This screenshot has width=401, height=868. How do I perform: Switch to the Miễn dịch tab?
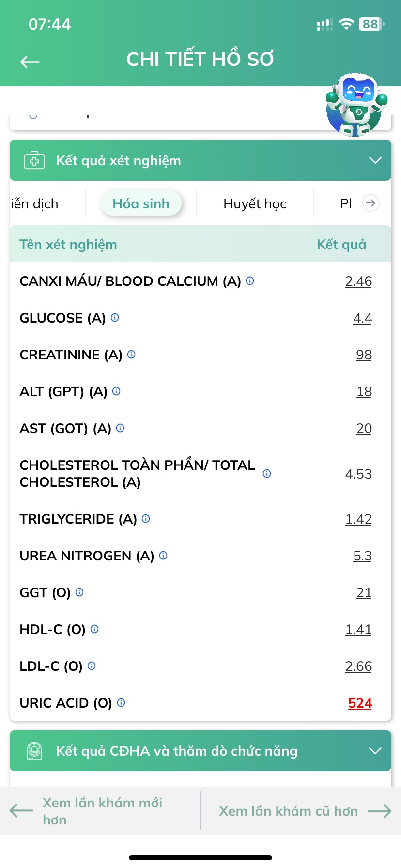coord(34,204)
